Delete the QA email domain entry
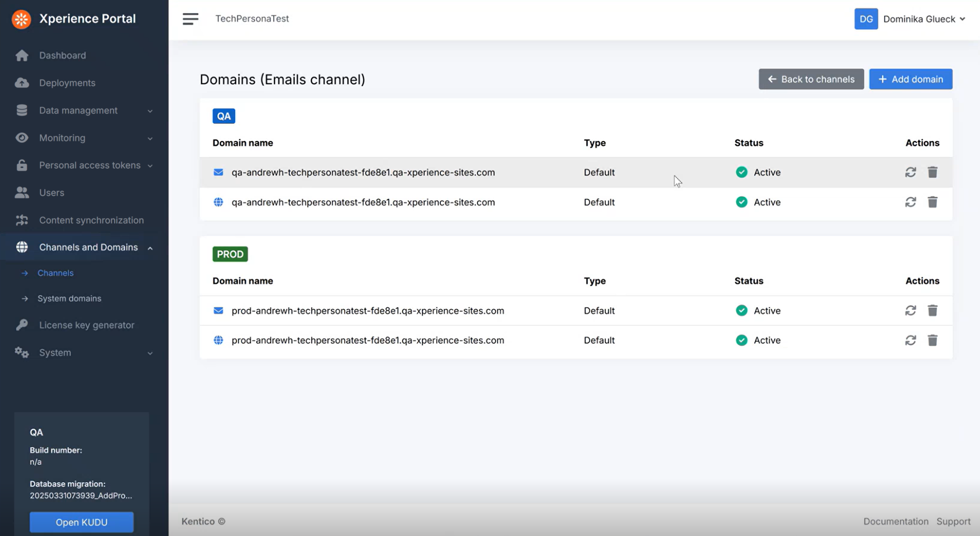 pyautogui.click(x=932, y=172)
